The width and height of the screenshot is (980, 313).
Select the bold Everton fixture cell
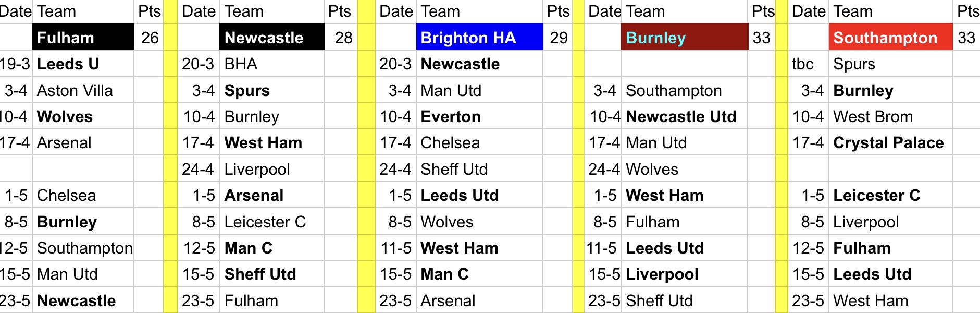pyautogui.click(x=479, y=117)
